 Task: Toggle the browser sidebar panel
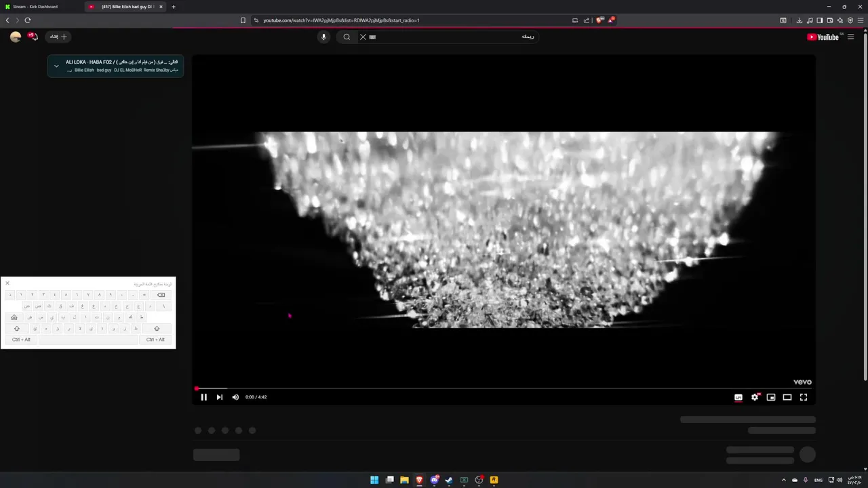pos(820,20)
